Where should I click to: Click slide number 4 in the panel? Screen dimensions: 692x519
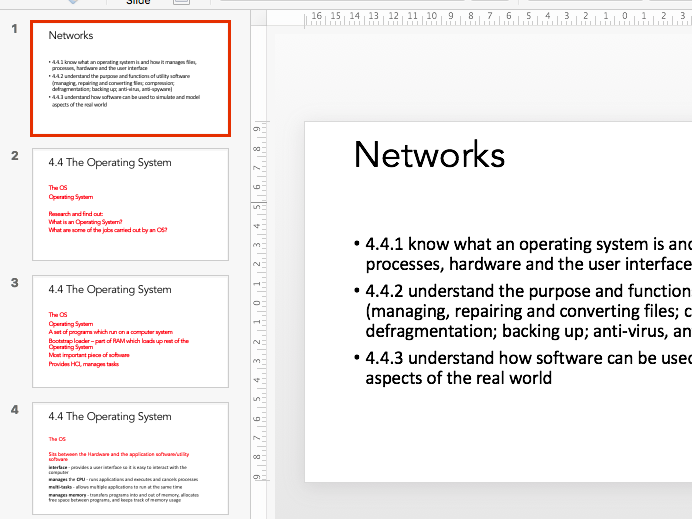[x=14, y=410]
